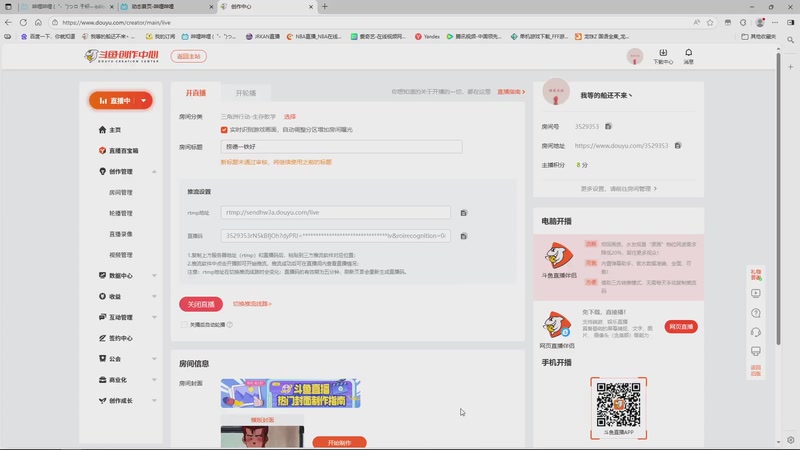Collapse the 创作管理 section arrow
The width and height of the screenshot is (800, 450).
(154, 171)
